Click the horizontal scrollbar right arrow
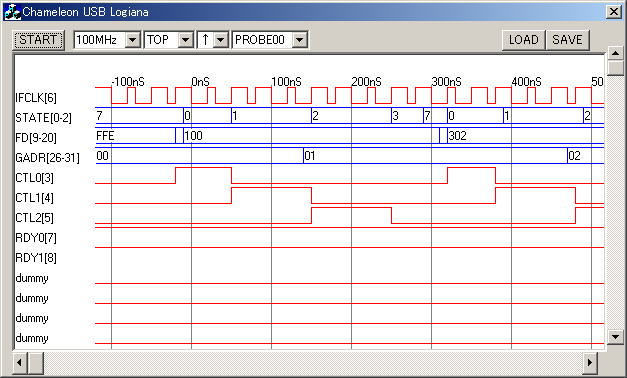 pos(590,363)
